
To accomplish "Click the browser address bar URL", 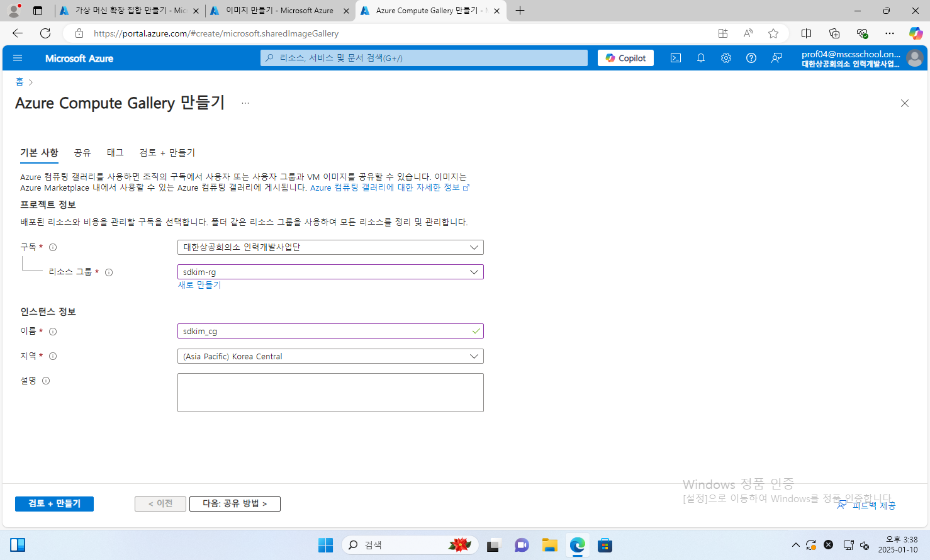I will (x=216, y=33).
